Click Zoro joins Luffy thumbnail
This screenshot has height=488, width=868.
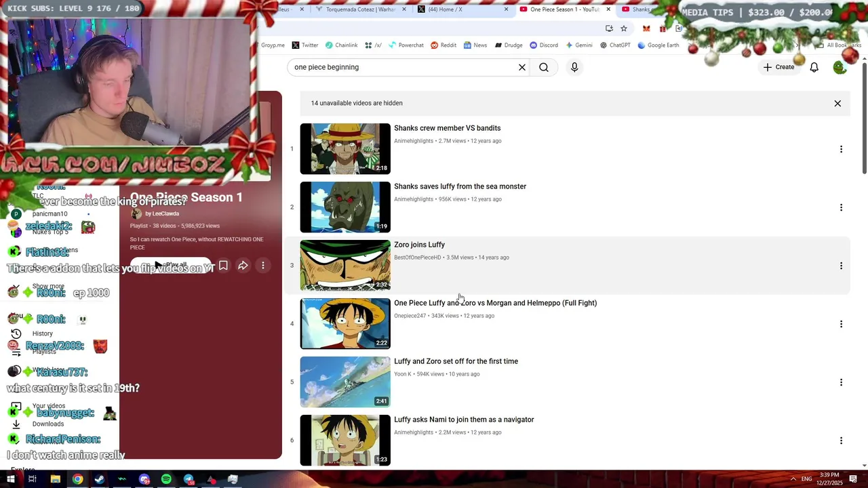pos(345,266)
